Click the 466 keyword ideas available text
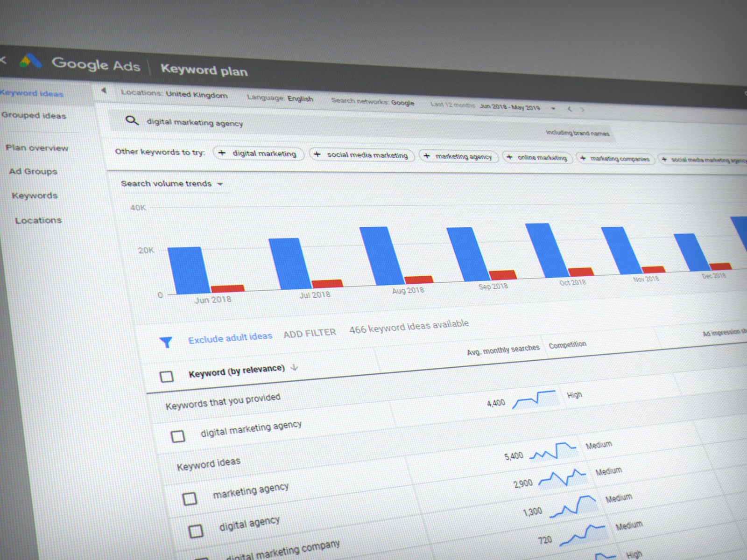Viewport: 747px width, 560px height. coord(409,326)
